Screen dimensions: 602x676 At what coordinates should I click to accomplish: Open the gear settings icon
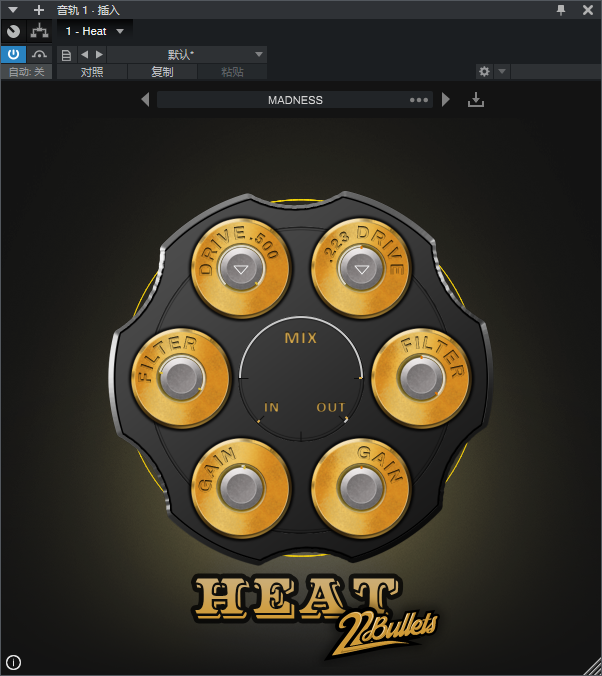coord(484,71)
